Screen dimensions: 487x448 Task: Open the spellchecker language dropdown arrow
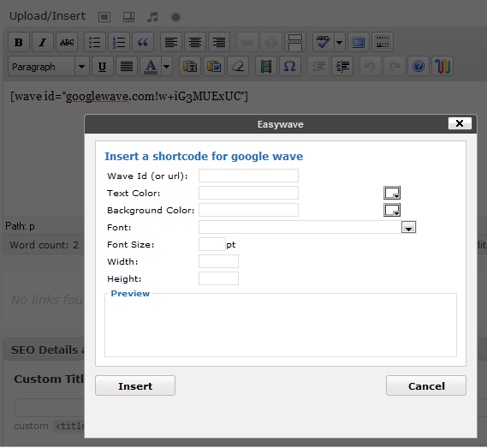tap(340, 42)
